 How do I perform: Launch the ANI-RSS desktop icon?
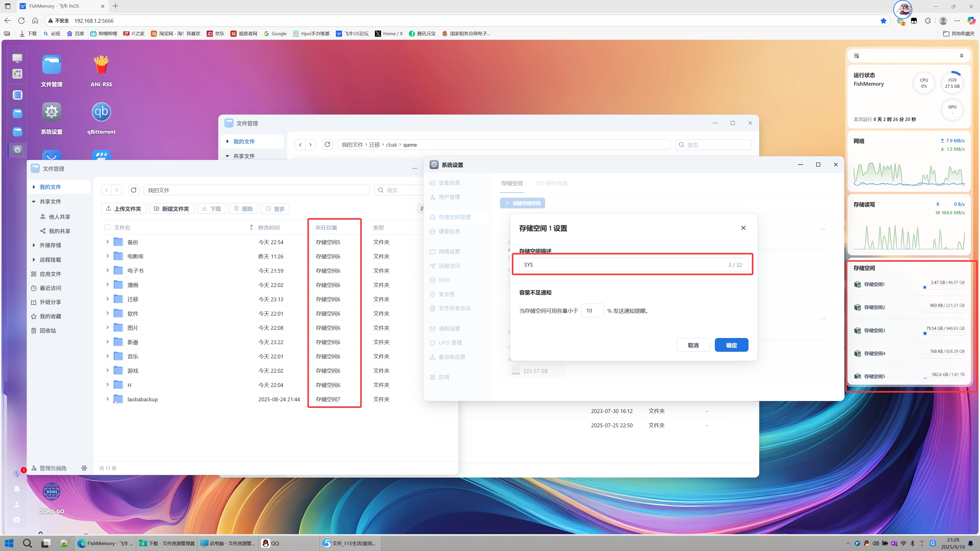(x=101, y=65)
